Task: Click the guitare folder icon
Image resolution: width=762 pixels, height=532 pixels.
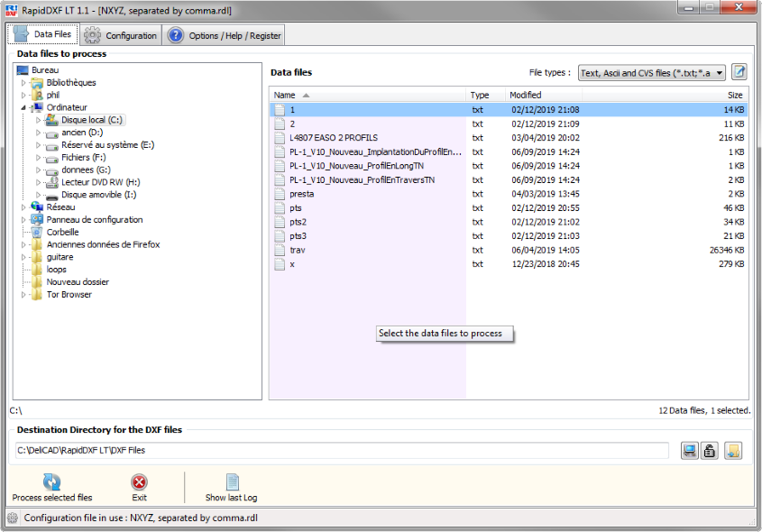Action: [x=37, y=257]
